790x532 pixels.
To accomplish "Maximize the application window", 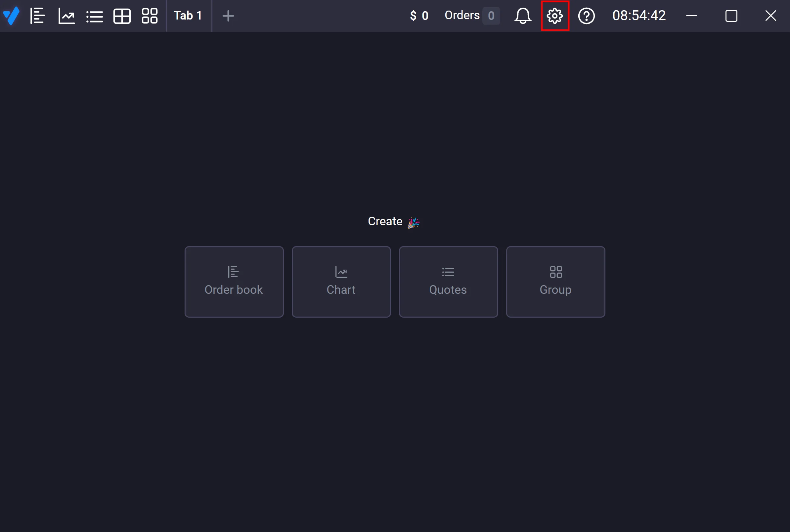I will tap(731, 16).
